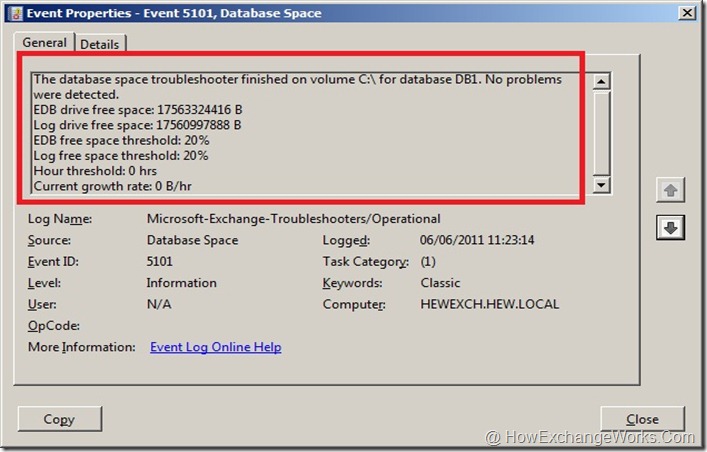Click the Event ID value 5101

[161, 262]
